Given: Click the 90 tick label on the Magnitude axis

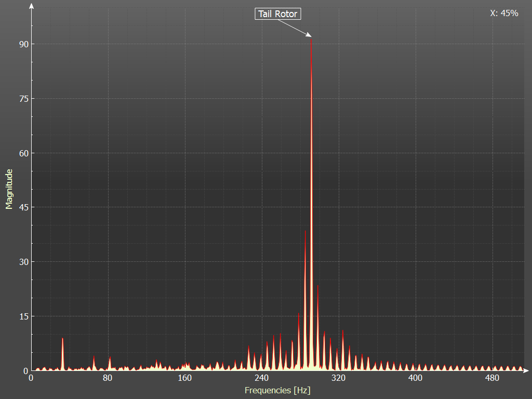Looking at the screenshot, I should (x=23, y=44).
